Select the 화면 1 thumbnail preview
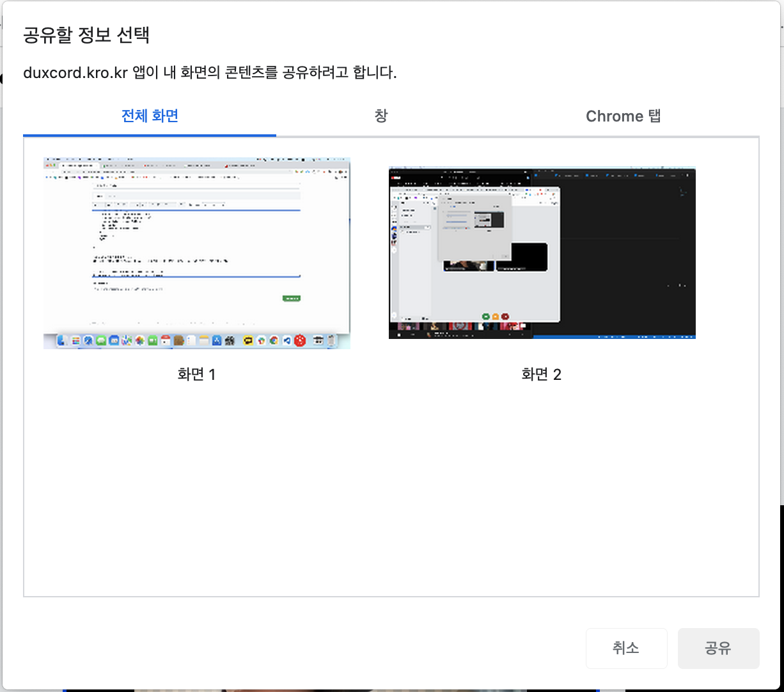 point(197,253)
